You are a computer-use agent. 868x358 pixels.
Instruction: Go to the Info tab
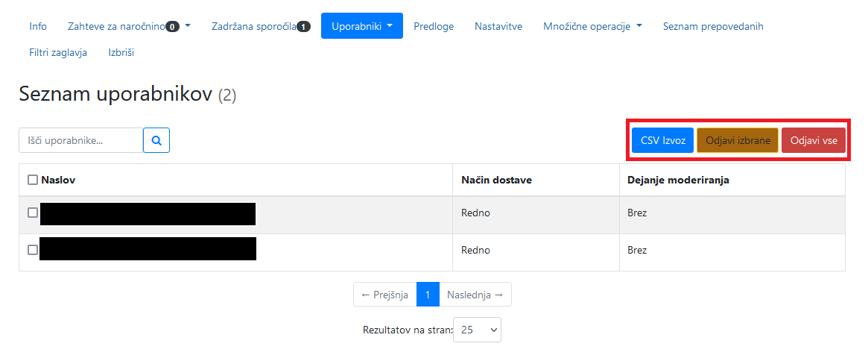pyautogui.click(x=38, y=26)
